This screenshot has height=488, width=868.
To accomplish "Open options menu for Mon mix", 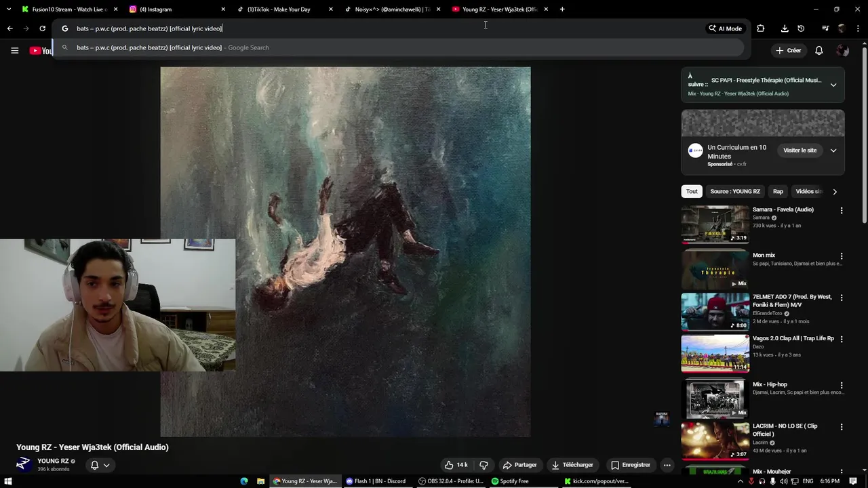I will coord(842,256).
